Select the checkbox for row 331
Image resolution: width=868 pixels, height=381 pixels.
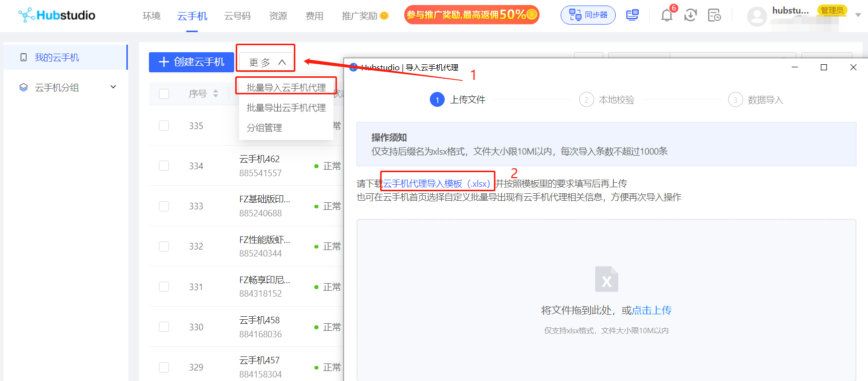coord(164,287)
